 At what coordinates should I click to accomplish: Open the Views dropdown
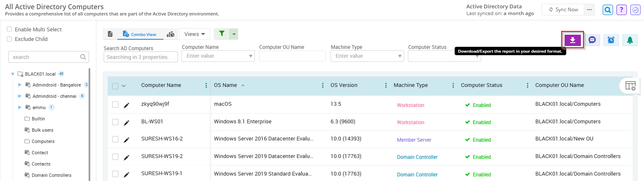tap(194, 34)
